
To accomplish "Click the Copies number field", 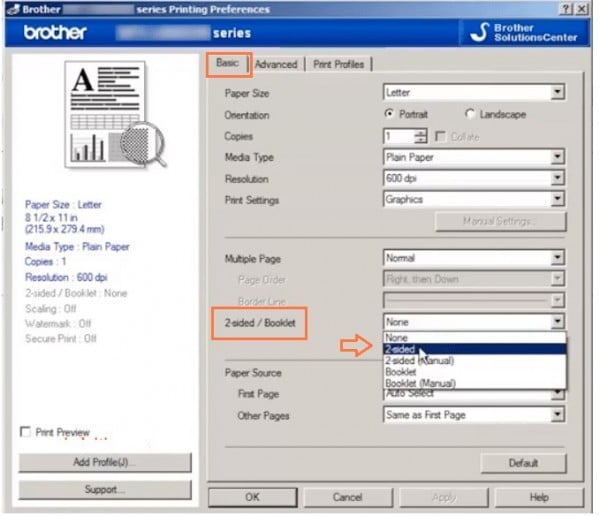I will (399, 136).
